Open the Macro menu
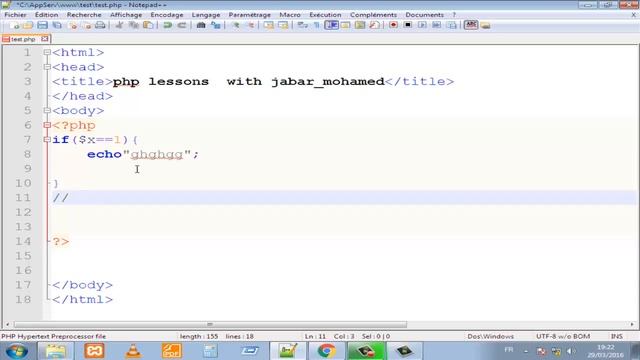Screen dimensions: 640x360 pos(290,15)
